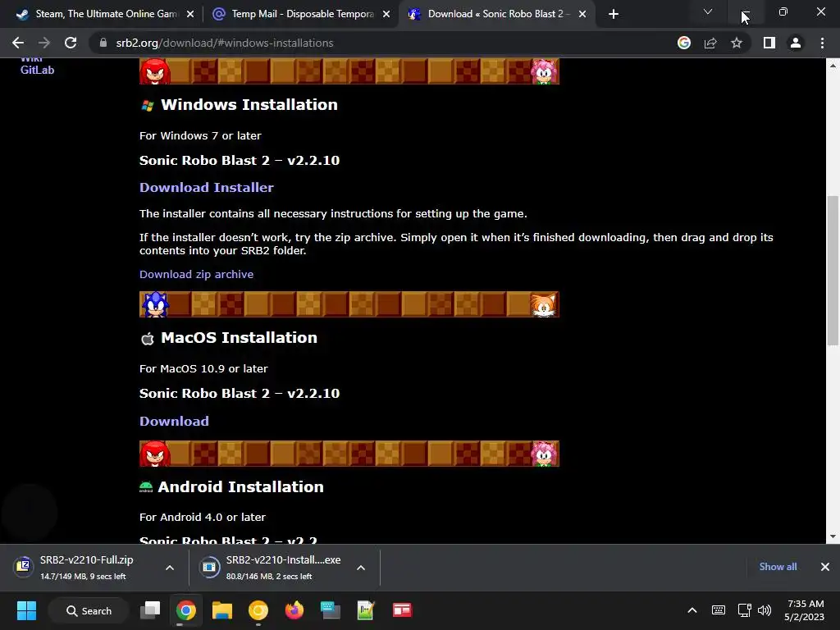Open the green notepad app on the taskbar
This screenshot has height=630, width=840.
tap(366, 610)
